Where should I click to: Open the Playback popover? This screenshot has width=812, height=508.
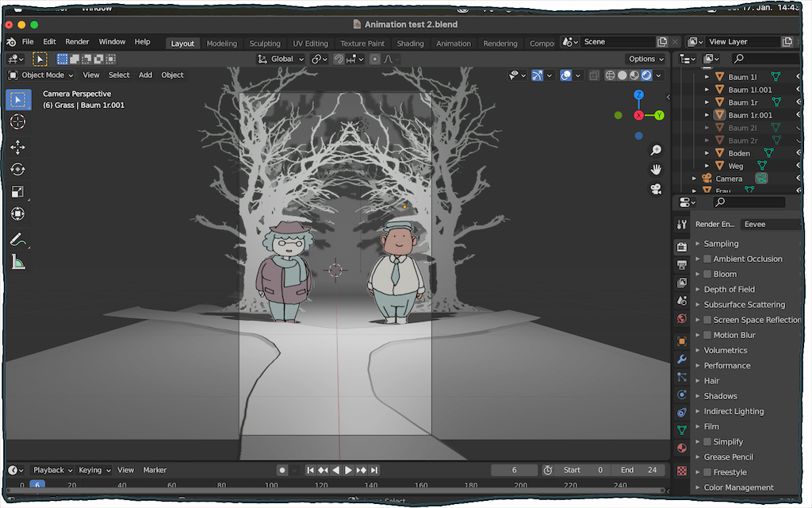click(x=52, y=470)
